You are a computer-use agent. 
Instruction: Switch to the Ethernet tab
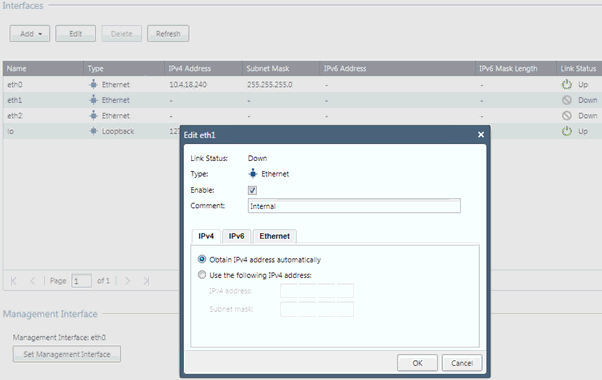pyautogui.click(x=275, y=236)
